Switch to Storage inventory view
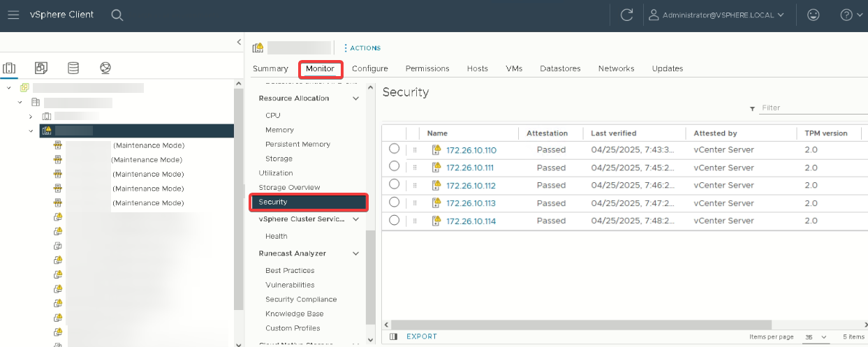Image resolution: width=868 pixels, height=347 pixels. pos(73,68)
